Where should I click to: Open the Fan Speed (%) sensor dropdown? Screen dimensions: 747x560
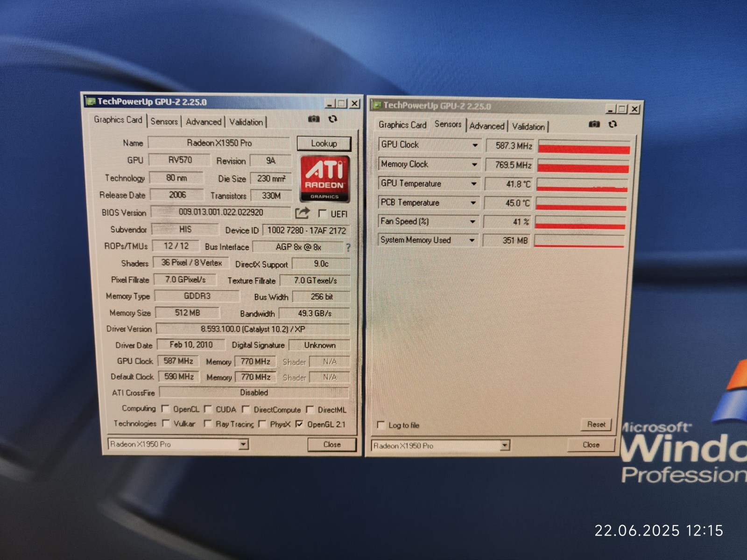tap(472, 222)
